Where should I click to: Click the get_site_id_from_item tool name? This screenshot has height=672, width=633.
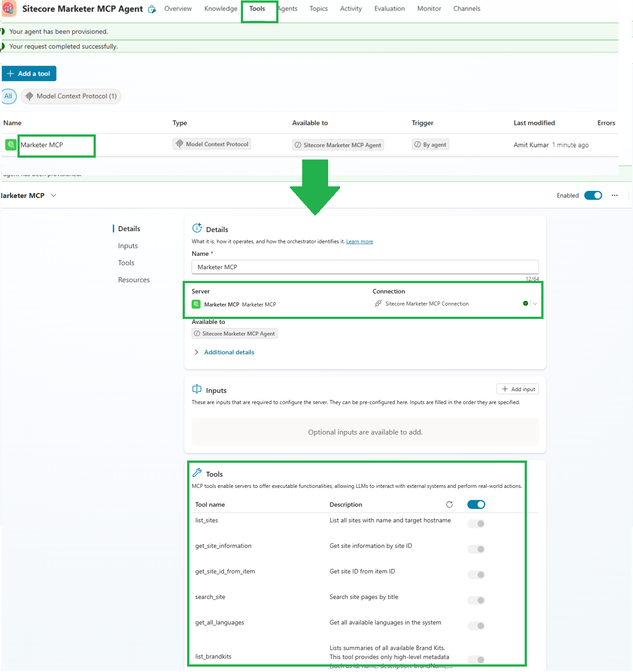[x=225, y=571]
